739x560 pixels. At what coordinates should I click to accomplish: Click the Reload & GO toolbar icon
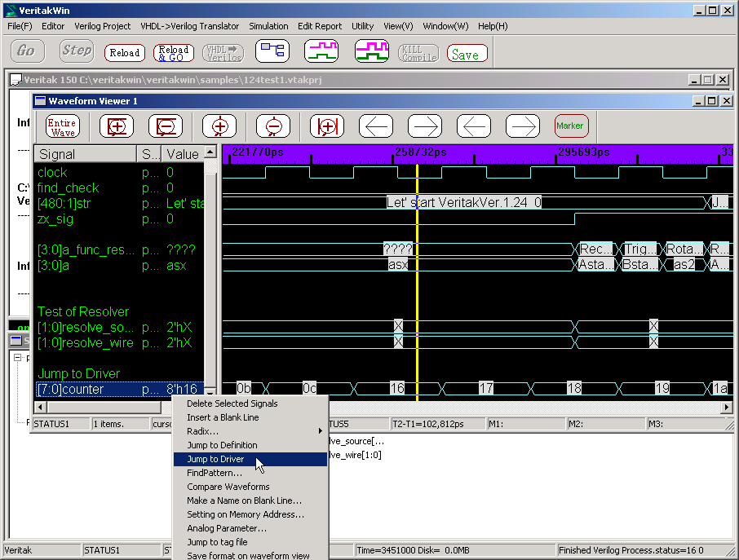(x=174, y=53)
